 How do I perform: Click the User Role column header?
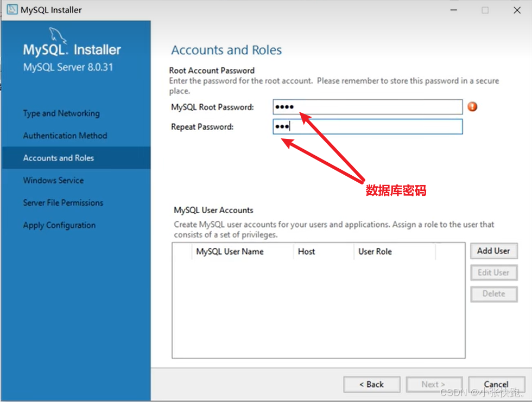click(394, 252)
